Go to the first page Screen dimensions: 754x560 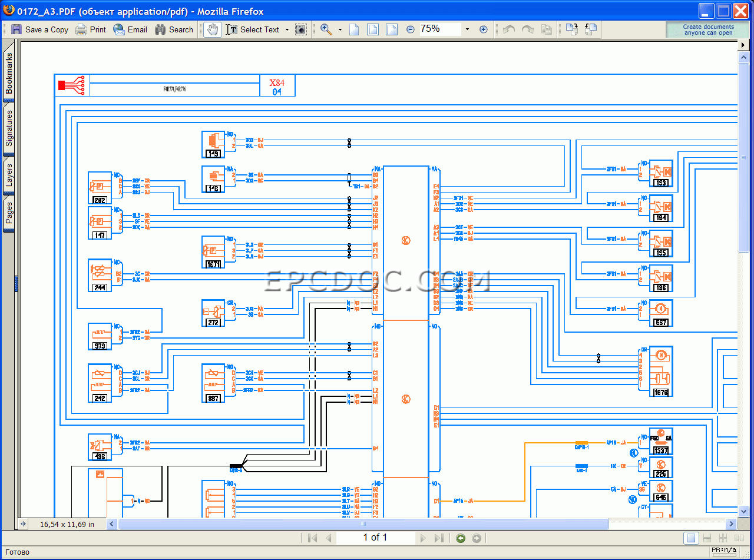click(x=313, y=538)
